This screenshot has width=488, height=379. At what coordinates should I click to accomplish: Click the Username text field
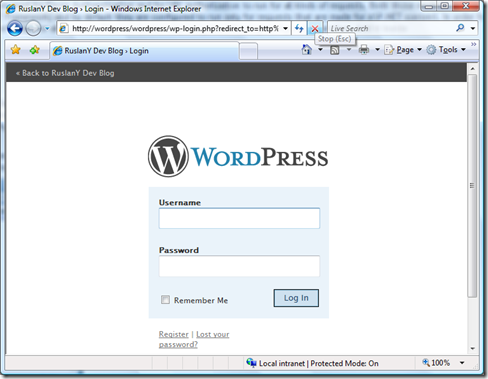pos(239,218)
